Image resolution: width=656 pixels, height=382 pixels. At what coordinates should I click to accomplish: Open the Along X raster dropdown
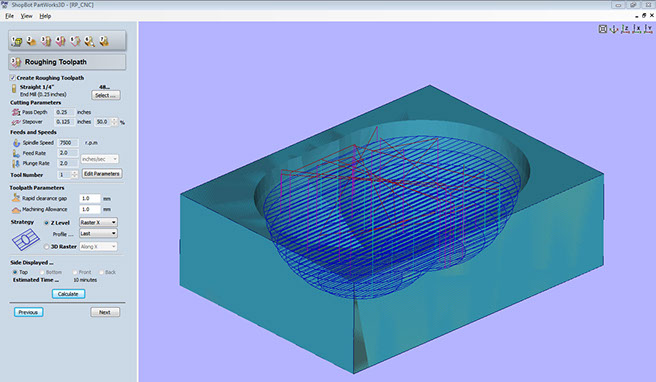tap(98, 247)
